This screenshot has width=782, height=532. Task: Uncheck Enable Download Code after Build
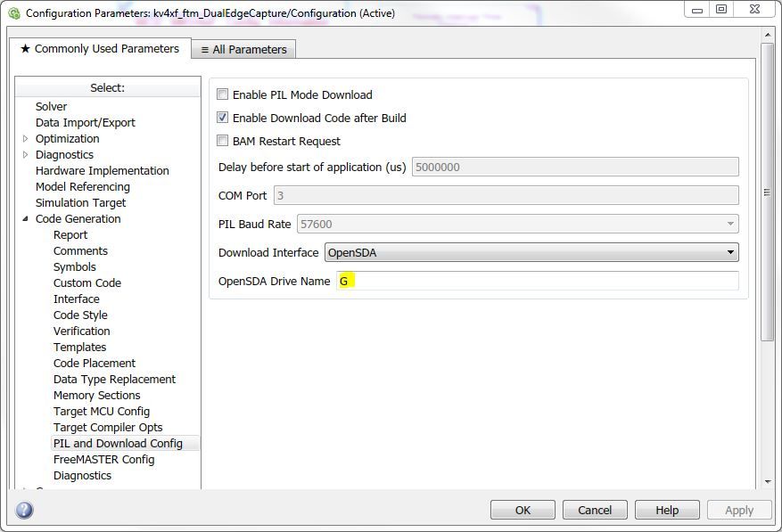(x=223, y=118)
